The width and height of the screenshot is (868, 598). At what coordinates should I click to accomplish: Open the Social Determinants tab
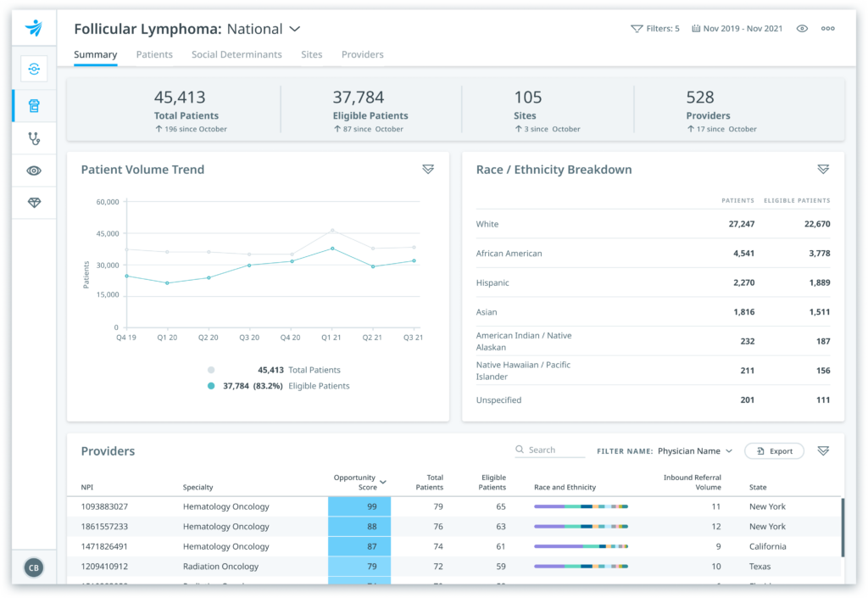click(x=236, y=53)
